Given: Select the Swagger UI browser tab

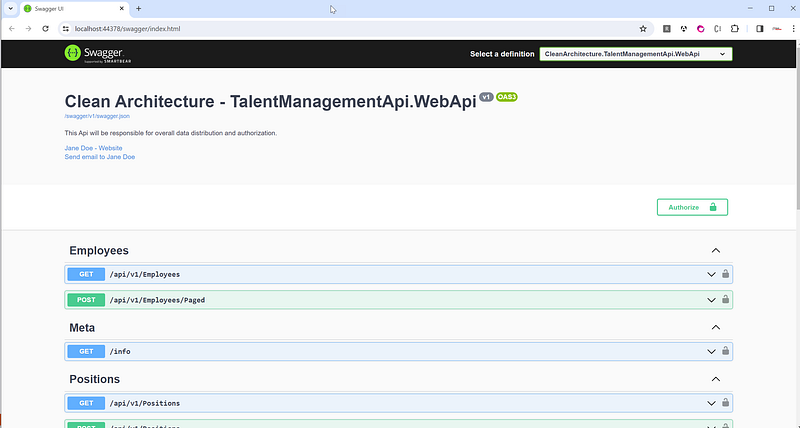Looking at the screenshot, I should [x=74, y=9].
